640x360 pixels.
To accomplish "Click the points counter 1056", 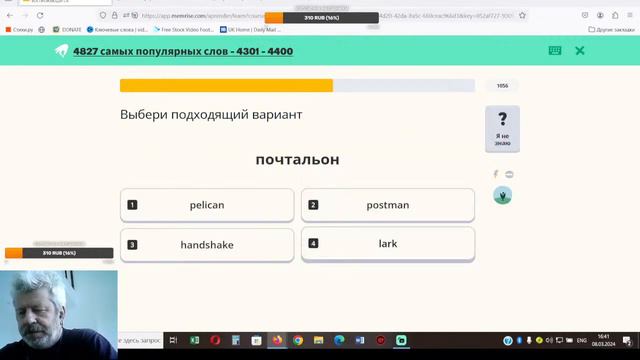I will coord(502,86).
